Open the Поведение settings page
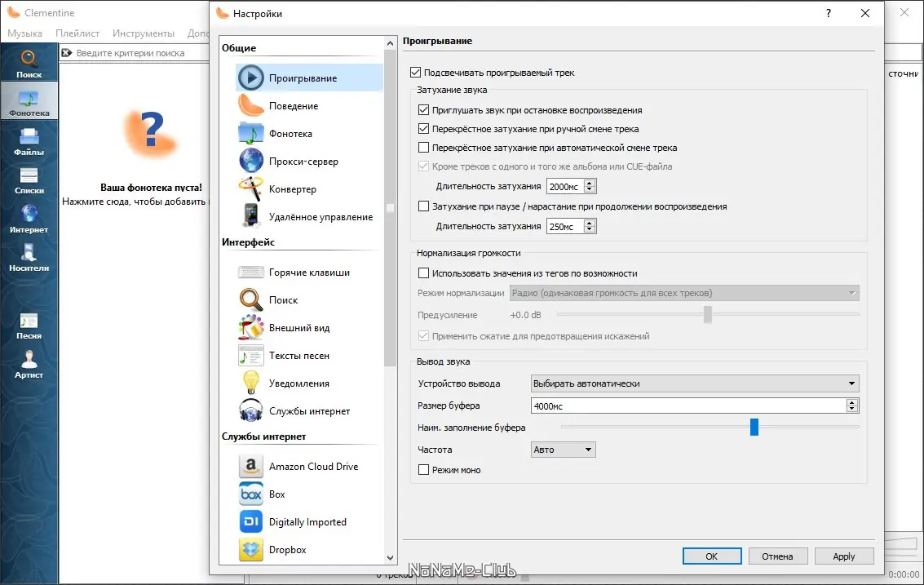The image size is (924, 585). (x=309, y=105)
